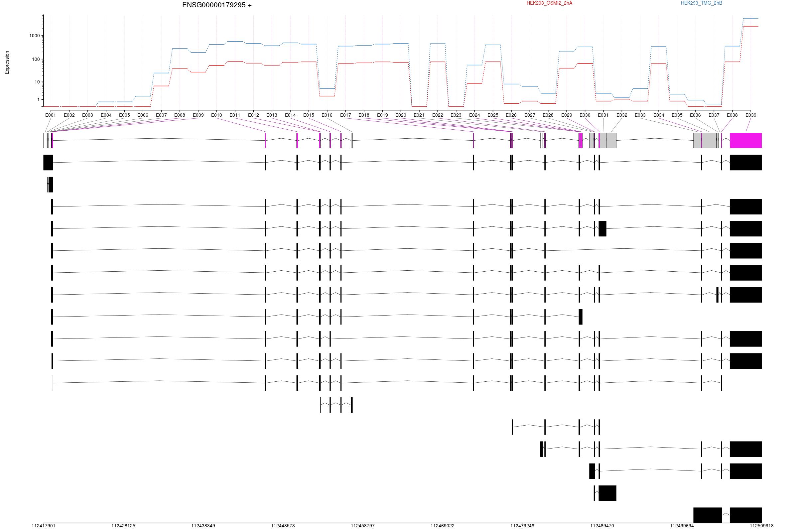This screenshot has width=798, height=532.
Task: Click the exon label E023
Action: pos(456,115)
